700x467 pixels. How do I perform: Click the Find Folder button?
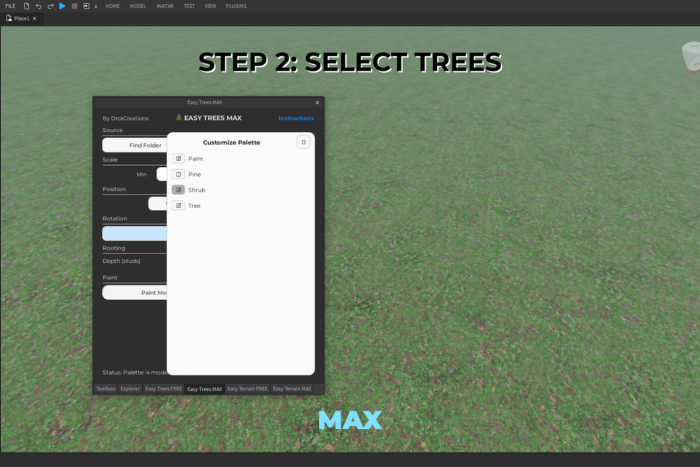135,145
